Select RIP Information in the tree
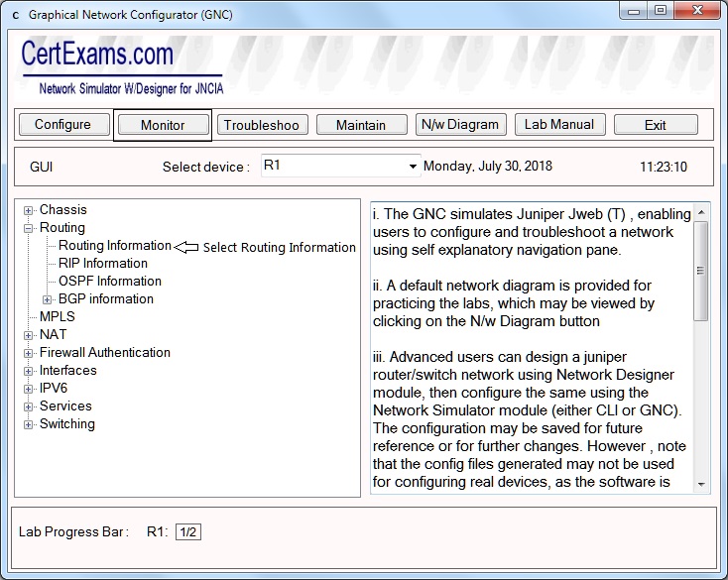Image resolution: width=728 pixels, height=580 pixels. click(103, 263)
